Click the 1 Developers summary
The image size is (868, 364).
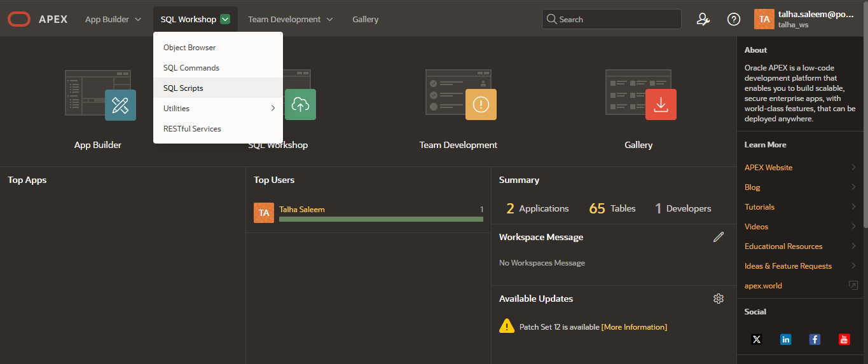[x=683, y=208]
